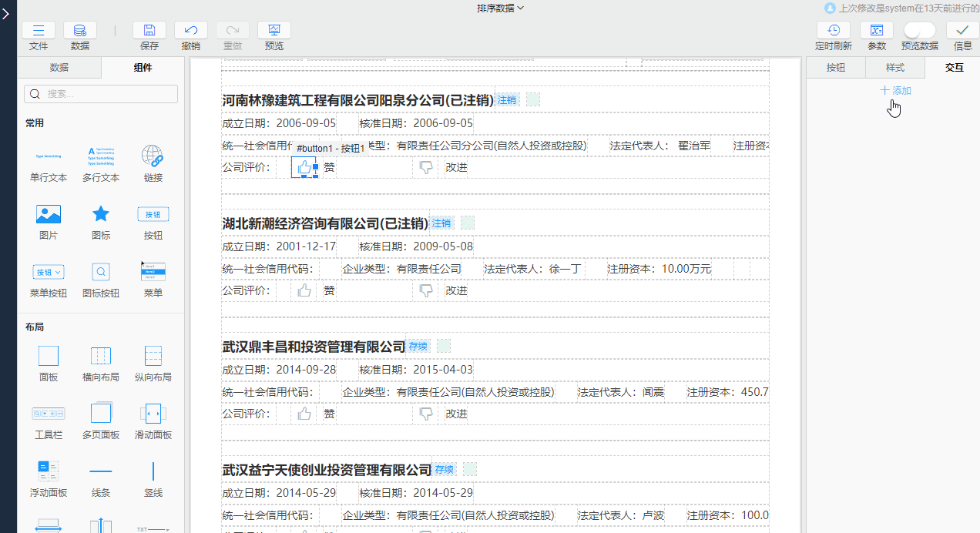Switch to the 样式 tab
This screenshot has height=533, width=980.
point(895,68)
